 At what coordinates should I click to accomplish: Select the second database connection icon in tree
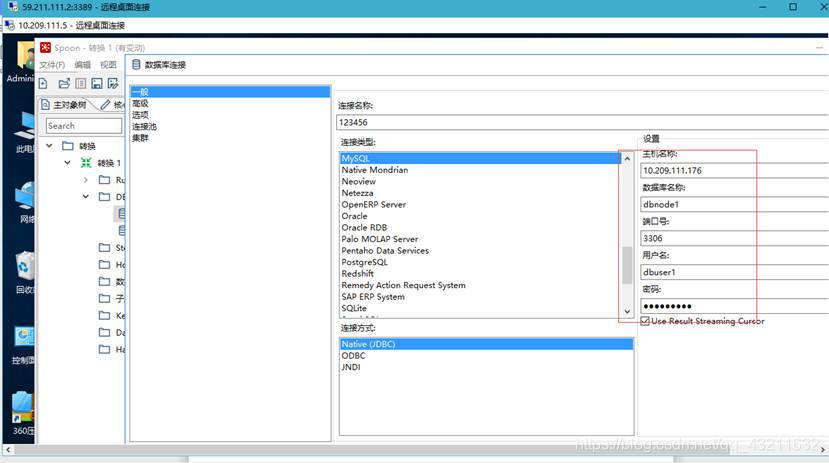pyautogui.click(x=122, y=230)
